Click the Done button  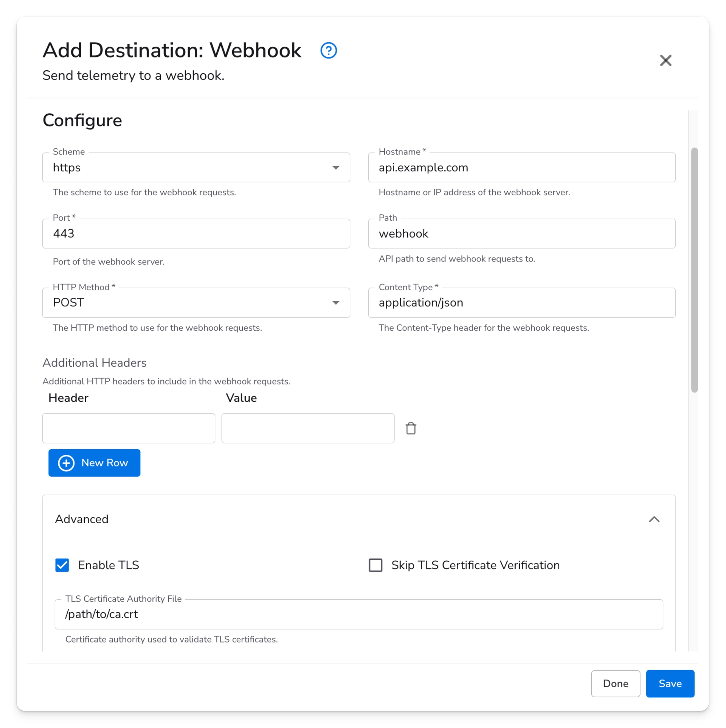point(615,683)
